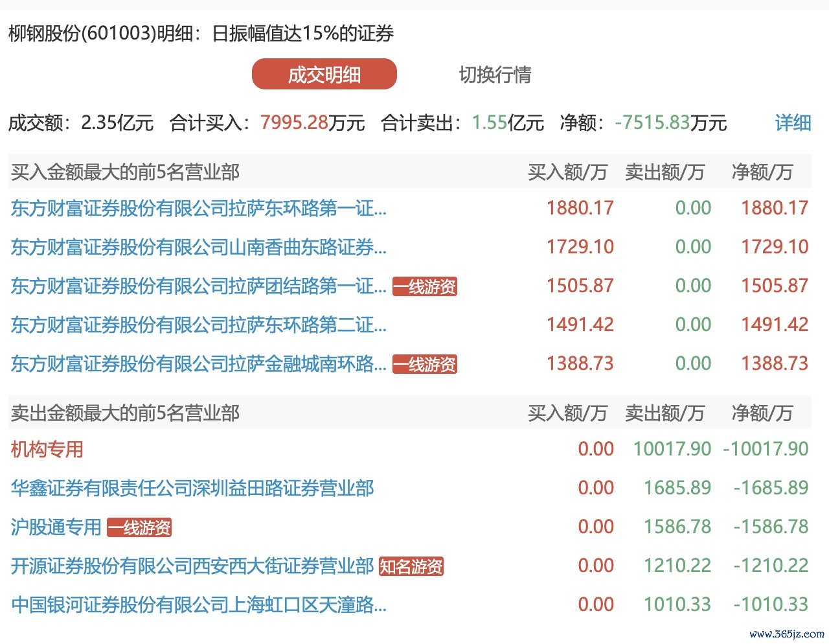This screenshot has width=829, height=644.
Task: Click 一线游资 tag beside 沪股通专用
Action: pyautogui.click(x=139, y=527)
